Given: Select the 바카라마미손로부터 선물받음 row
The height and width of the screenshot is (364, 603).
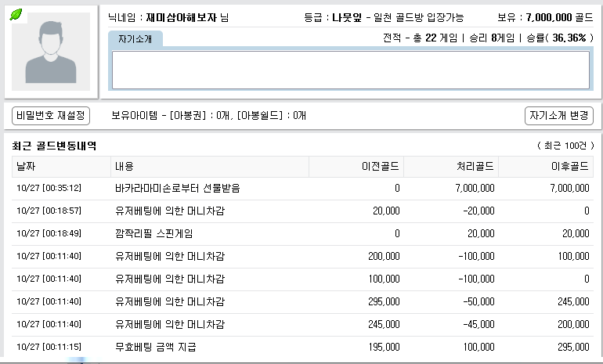Looking at the screenshot, I should point(302,189).
